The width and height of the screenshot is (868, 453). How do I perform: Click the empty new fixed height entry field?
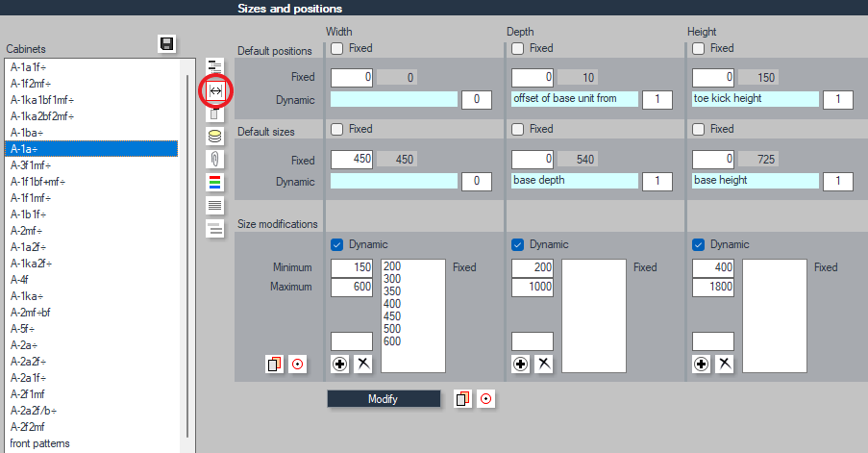[713, 341]
